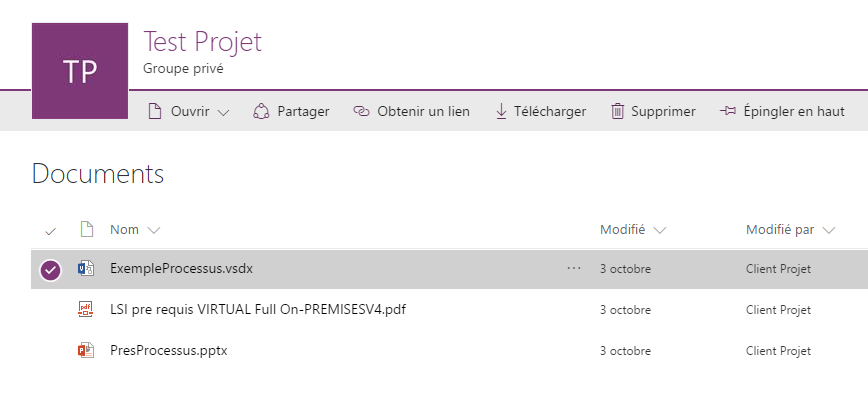The width and height of the screenshot is (868, 393).
Task: Click the PDF icon of LSI pre requis file
Action: (86, 309)
